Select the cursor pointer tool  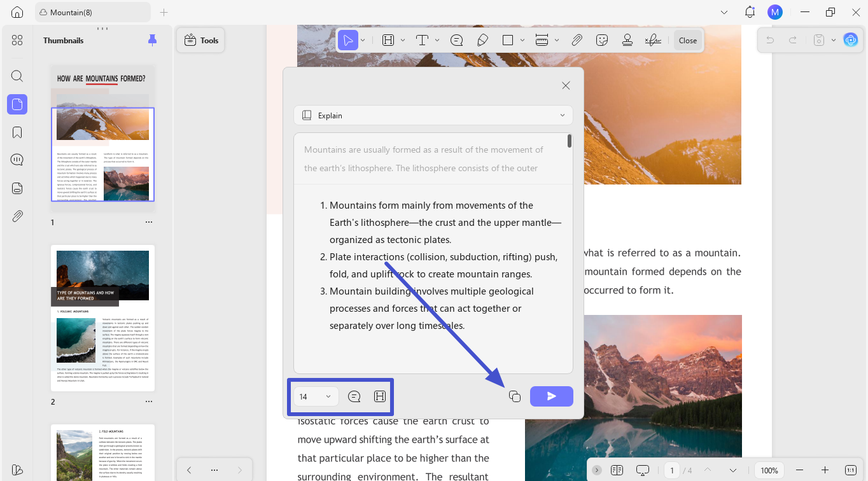click(347, 40)
